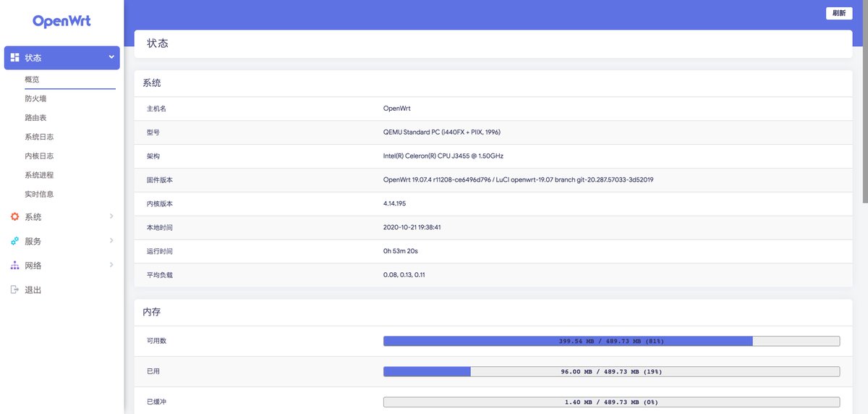
Task: Open the 概览 overview page
Action: click(x=32, y=80)
